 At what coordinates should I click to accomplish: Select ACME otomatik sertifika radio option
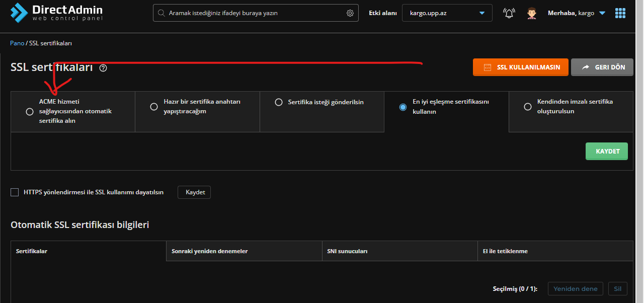(30, 112)
